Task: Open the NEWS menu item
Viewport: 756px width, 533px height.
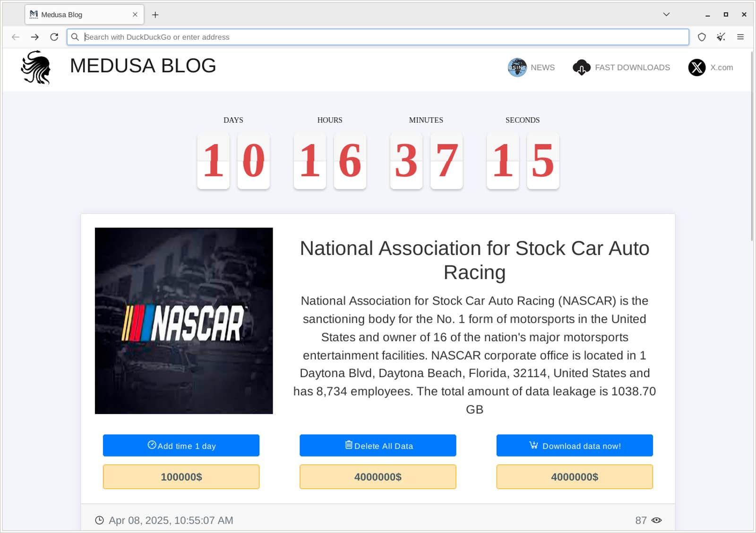Action: tap(542, 67)
